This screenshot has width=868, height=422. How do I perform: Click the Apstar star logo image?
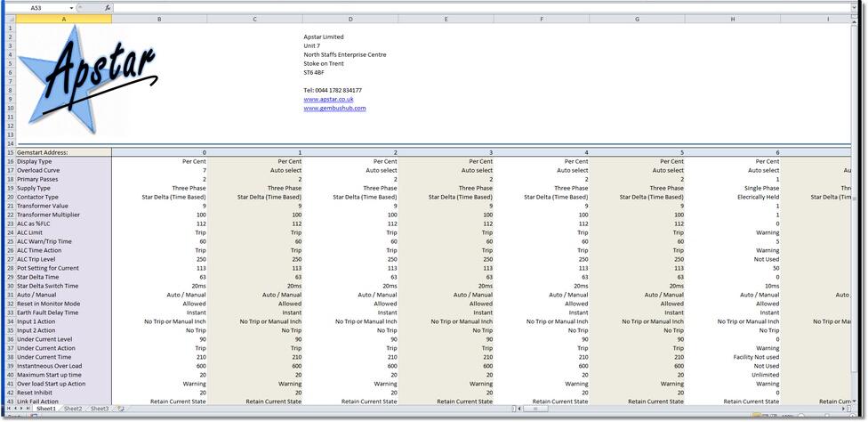tap(89, 78)
